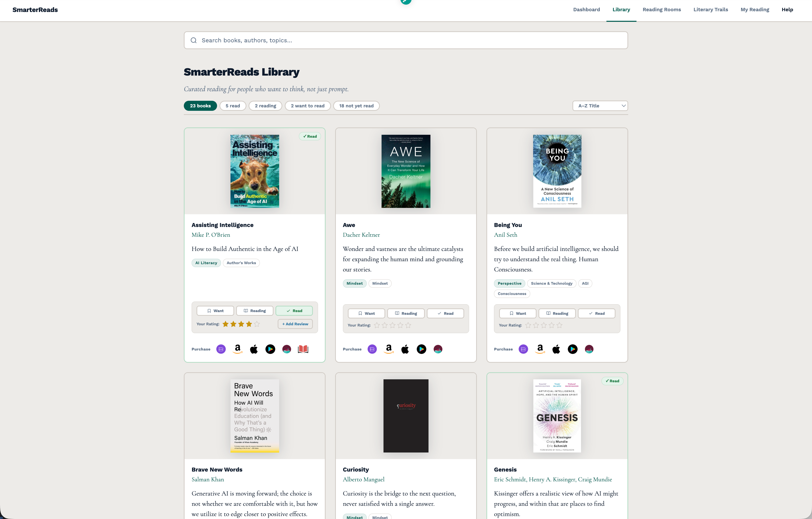This screenshot has width=812, height=519.
Task: Open Bookshop.org purchase icon for Assisting Intelligence
Action: [221, 349]
